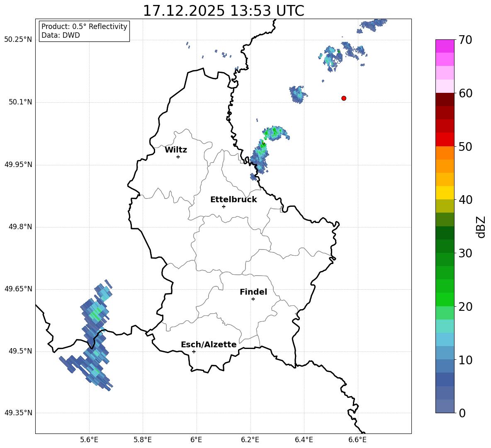Click the Product: 0.5° Reflectivity text

pos(84,27)
